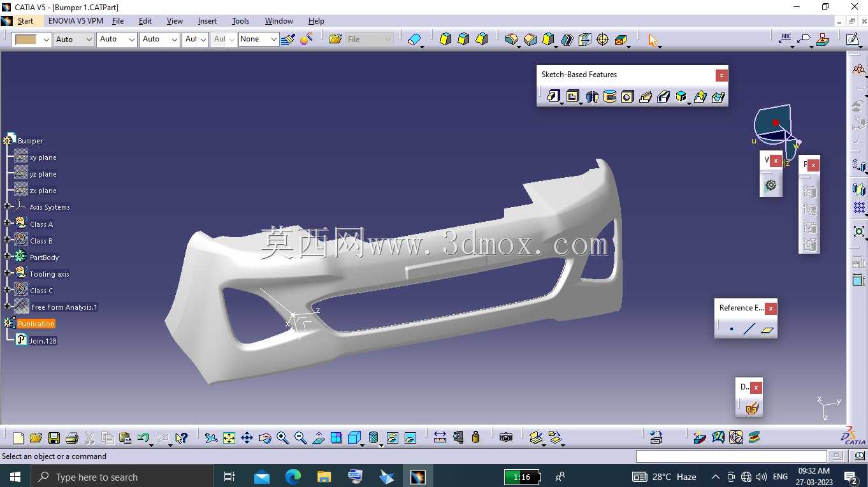Click the Print icon
Image resolution: width=868 pixels, height=487 pixels.
point(72,438)
